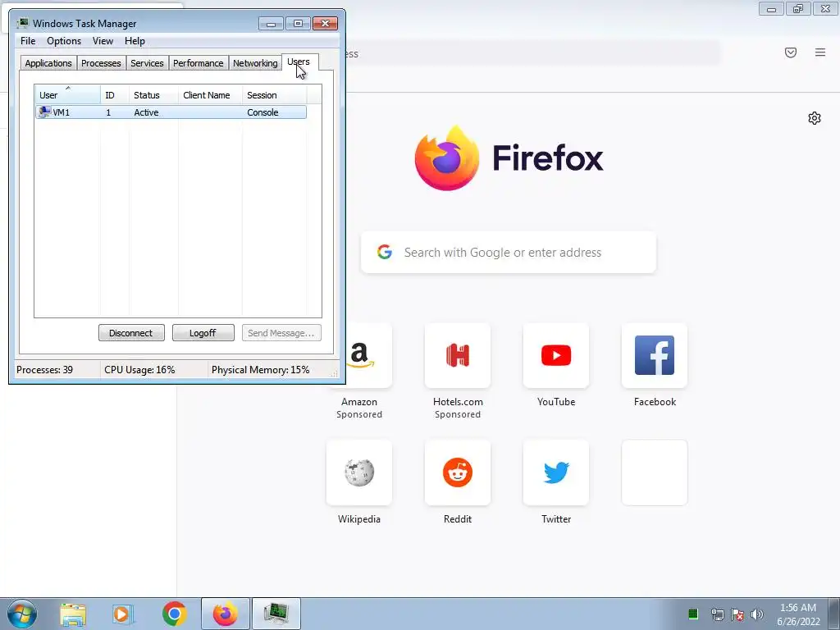840x630 pixels.
Task: Click Processes: 39 in status bar
Action: pos(44,370)
